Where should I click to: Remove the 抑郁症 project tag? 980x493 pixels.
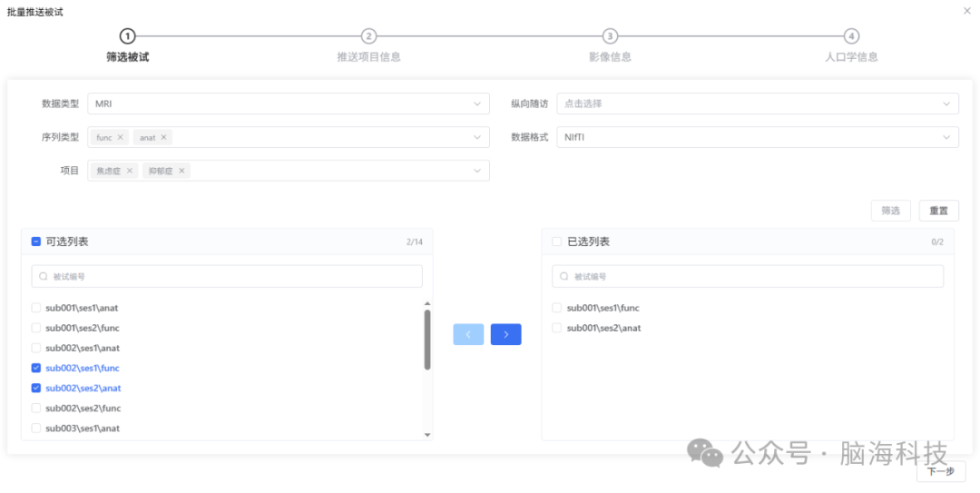point(181,171)
